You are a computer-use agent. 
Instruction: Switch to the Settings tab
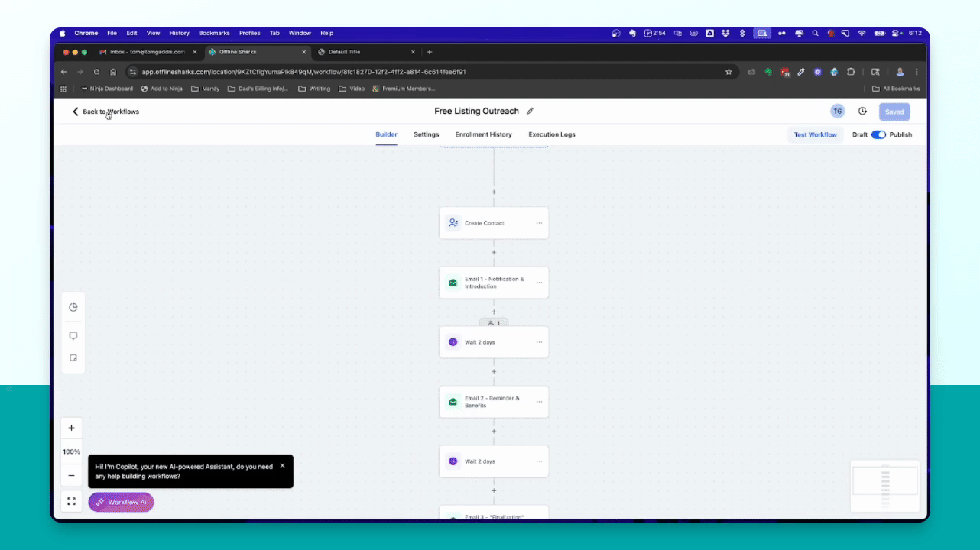(x=427, y=134)
